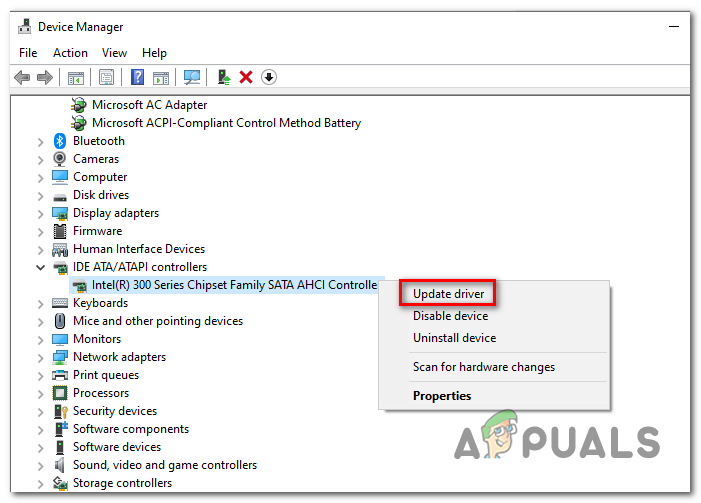
Task: Click the Back arrow toolbar icon
Action: click(22, 77)
